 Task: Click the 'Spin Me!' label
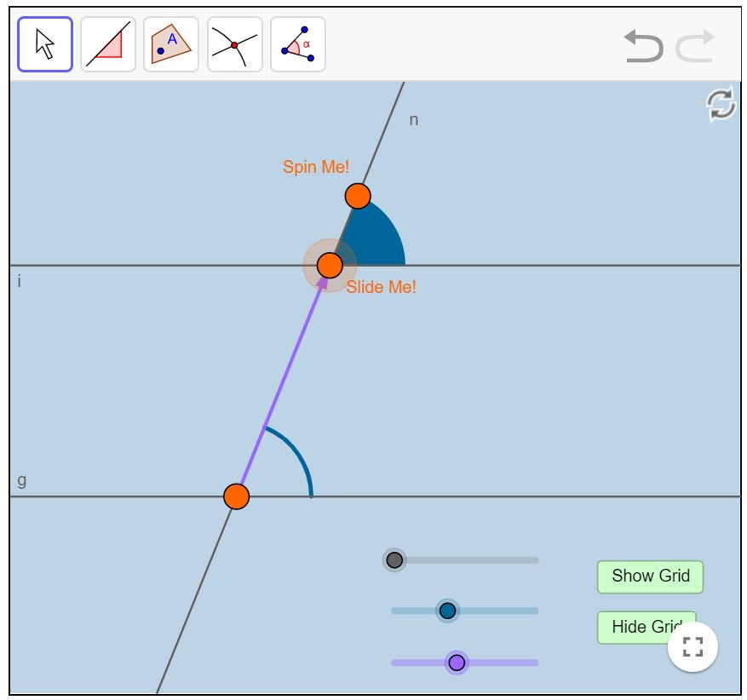(316, 167)
